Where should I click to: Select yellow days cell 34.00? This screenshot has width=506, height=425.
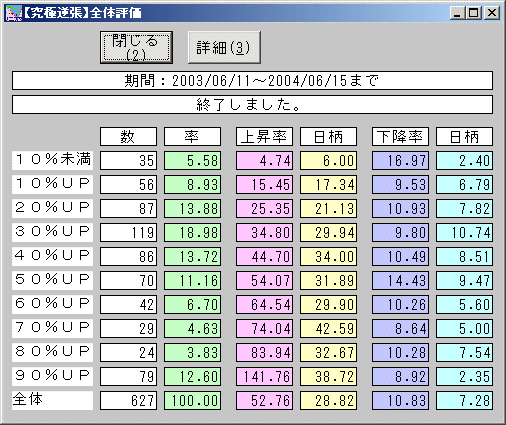click(x=328, y=256)
